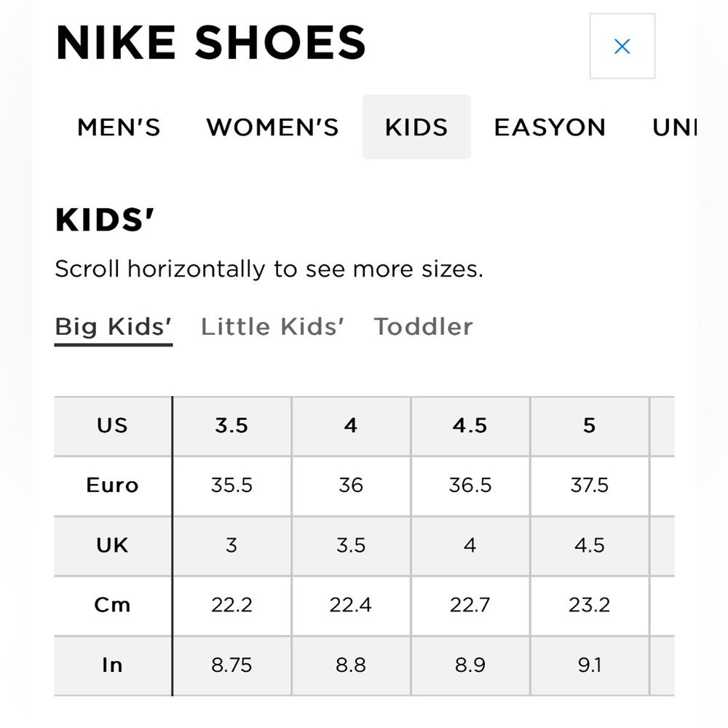The image size is (728, 728).
Task: Switch to the EasyOn tab
Action: click(550, 127)
